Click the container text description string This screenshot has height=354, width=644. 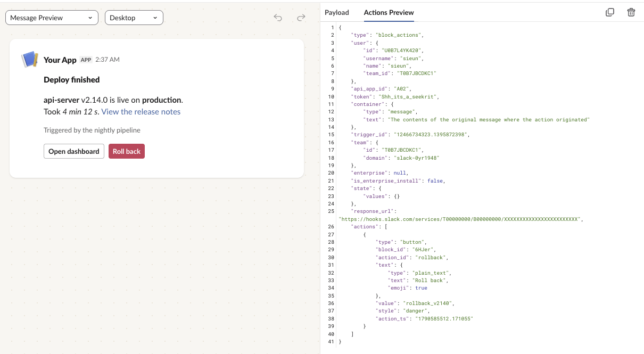pos(489,119)
